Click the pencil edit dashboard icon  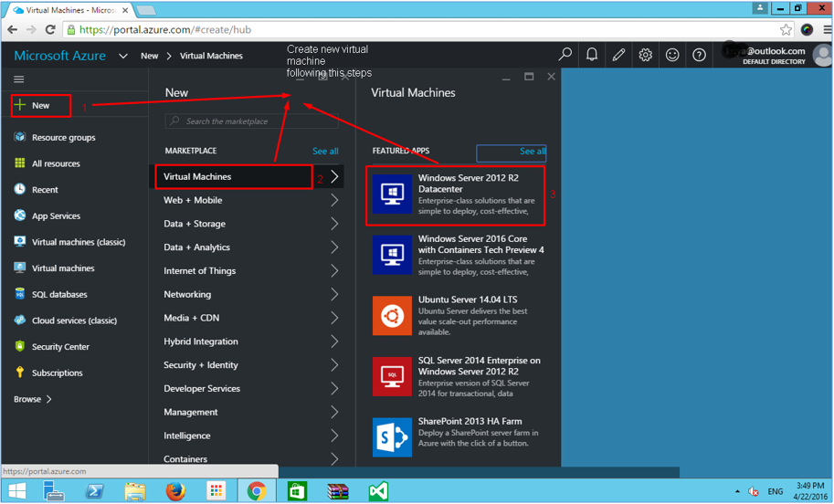tap(618, 54)
